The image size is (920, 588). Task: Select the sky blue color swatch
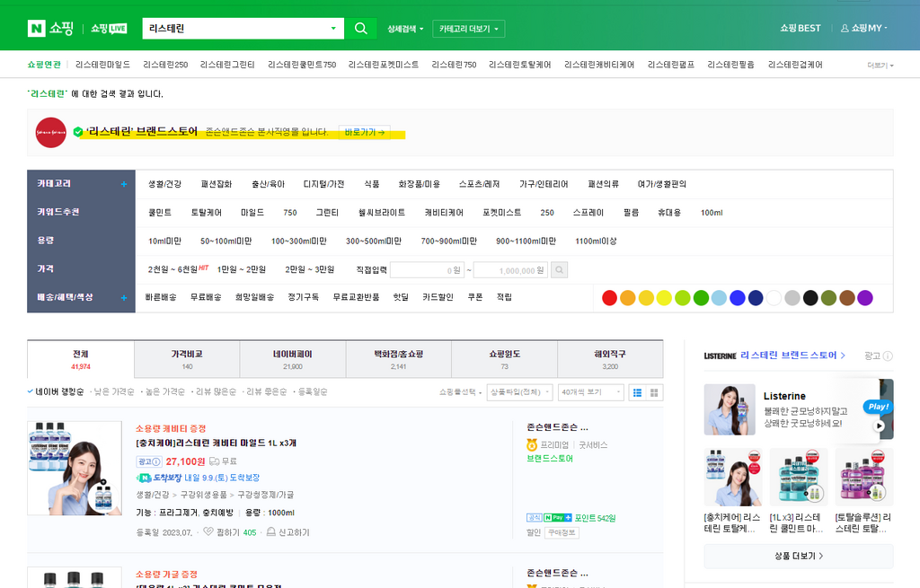[x=719, y=298]
